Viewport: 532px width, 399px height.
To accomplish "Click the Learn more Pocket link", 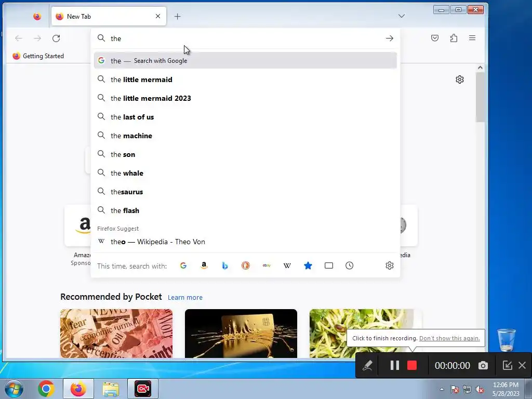I will click(185, 297).
